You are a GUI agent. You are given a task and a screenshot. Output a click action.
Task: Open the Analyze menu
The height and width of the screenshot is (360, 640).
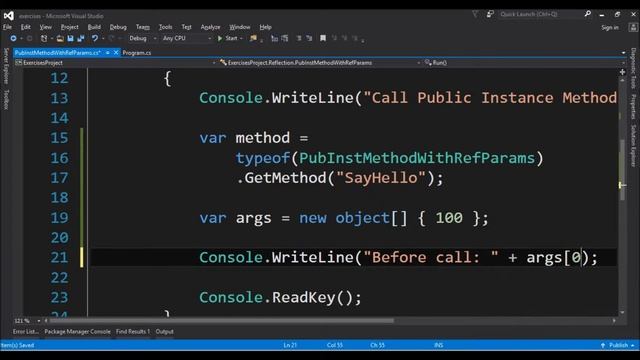pyautogui.click(x=210, y=27)
